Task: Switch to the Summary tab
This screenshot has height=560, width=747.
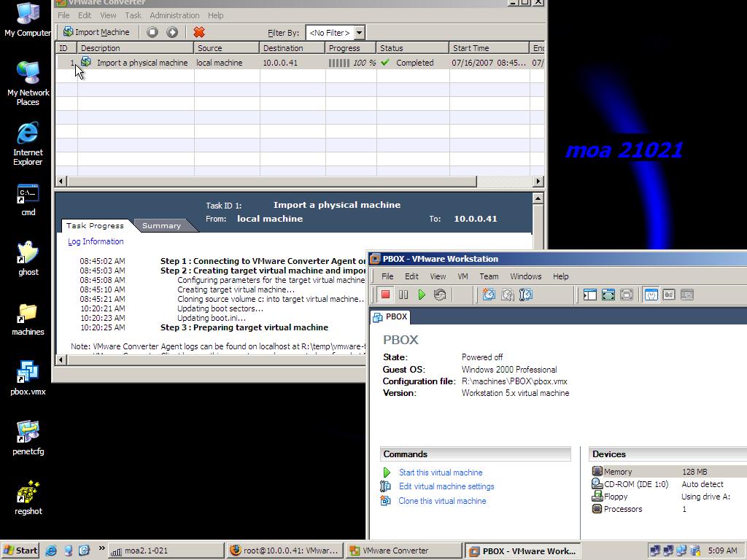Action: coord(161,226)
